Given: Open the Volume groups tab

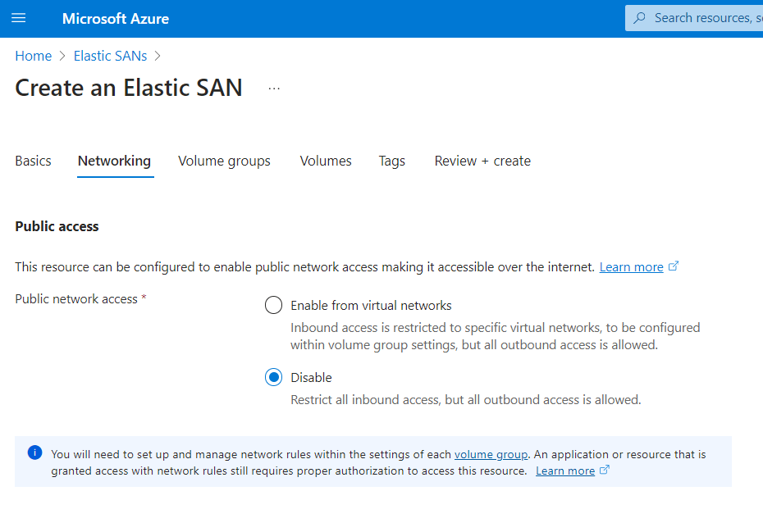Looking at the screenshot, I should tap(224, 161).
